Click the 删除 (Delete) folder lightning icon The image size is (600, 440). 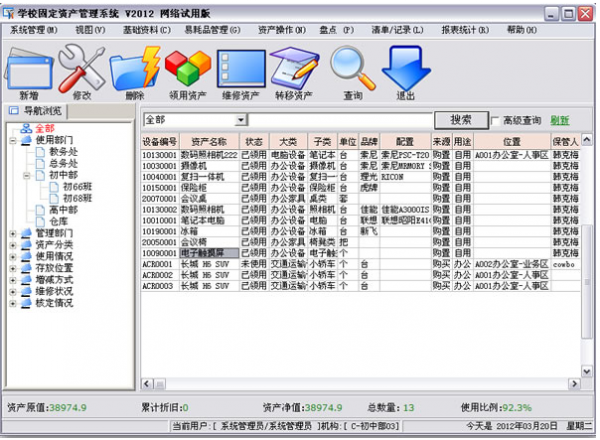click(x=135, y=69)
